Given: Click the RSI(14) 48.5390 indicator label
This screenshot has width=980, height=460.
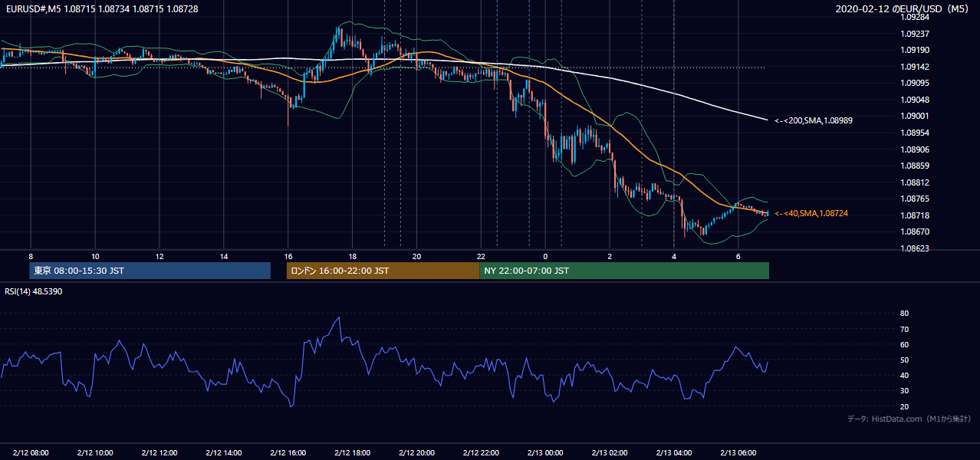Looking at the screenshot, I should point(34,291).
